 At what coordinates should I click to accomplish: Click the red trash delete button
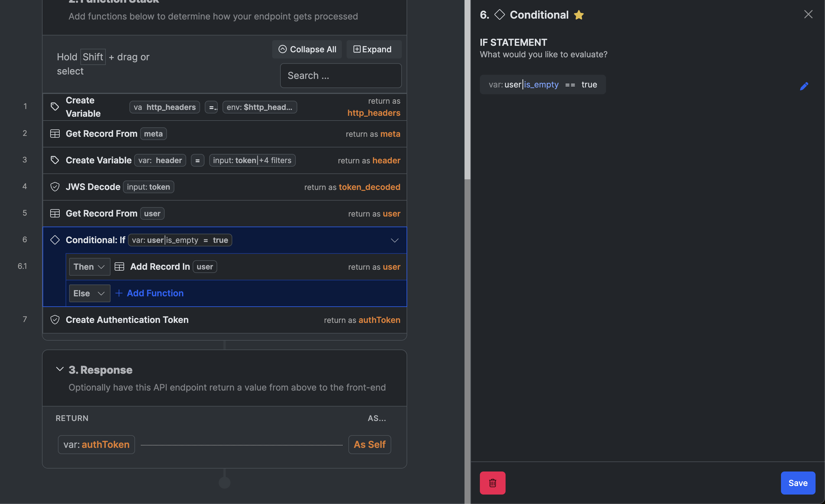pyautogui.click(x=493, y=483)
